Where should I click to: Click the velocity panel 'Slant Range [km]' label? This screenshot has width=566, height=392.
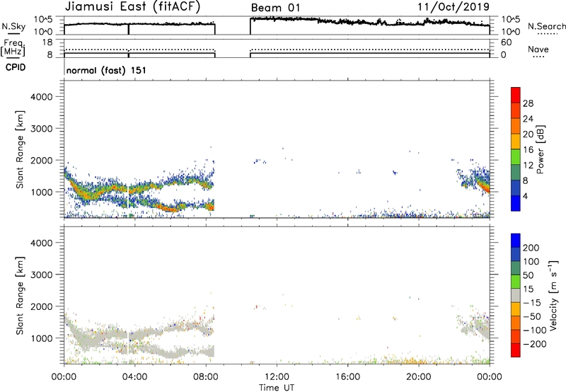click(20, 295)
